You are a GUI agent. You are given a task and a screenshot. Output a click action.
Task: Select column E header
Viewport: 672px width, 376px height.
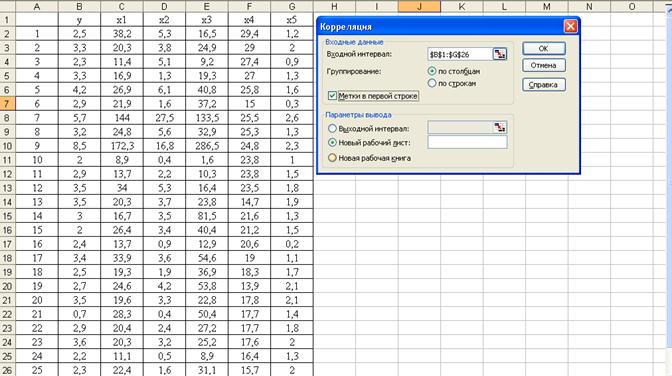[207, 6]
